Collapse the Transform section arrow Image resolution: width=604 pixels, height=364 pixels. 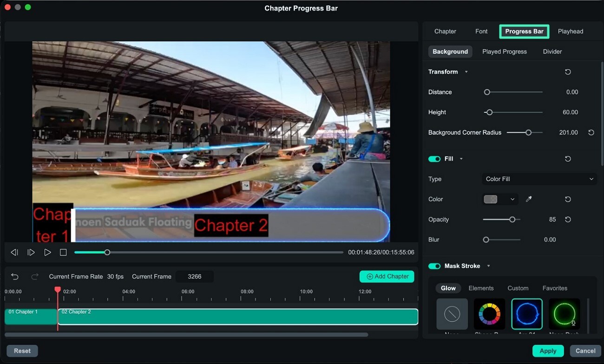click(x=466, y=72)
